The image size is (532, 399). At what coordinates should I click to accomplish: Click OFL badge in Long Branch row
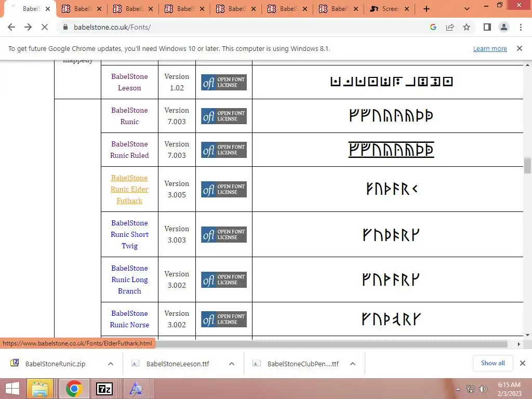(223, 279)
